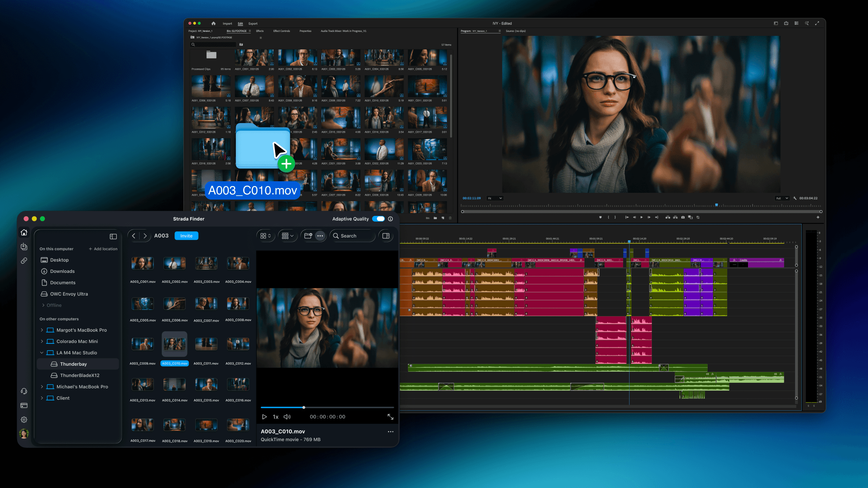Select the A003_C007.mov thumbnail

(x=206, y=304)
